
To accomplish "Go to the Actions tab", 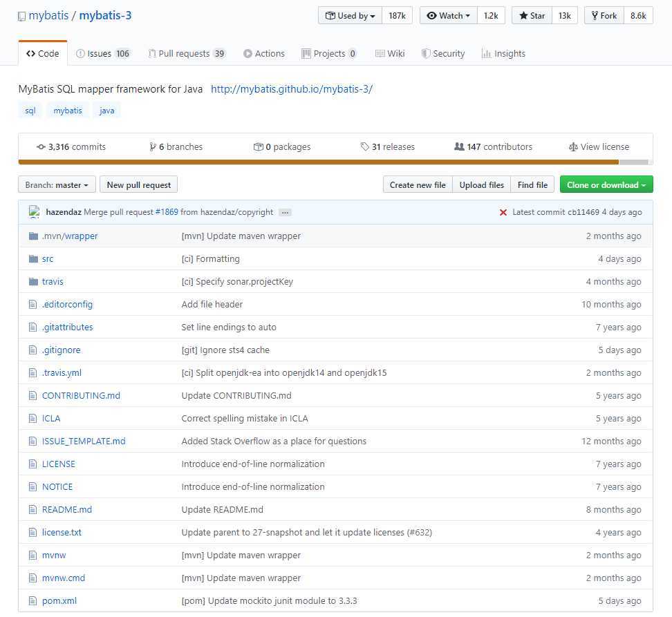I will [x=264, y=53].
